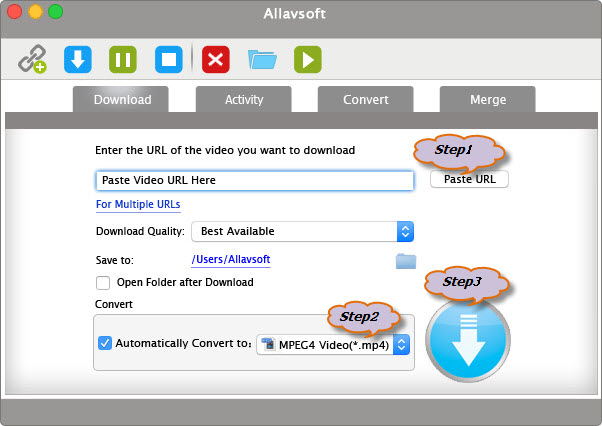Screen dimensions: 602x426
Task: Open the Activity tab
Action: (x=244, y=99)
